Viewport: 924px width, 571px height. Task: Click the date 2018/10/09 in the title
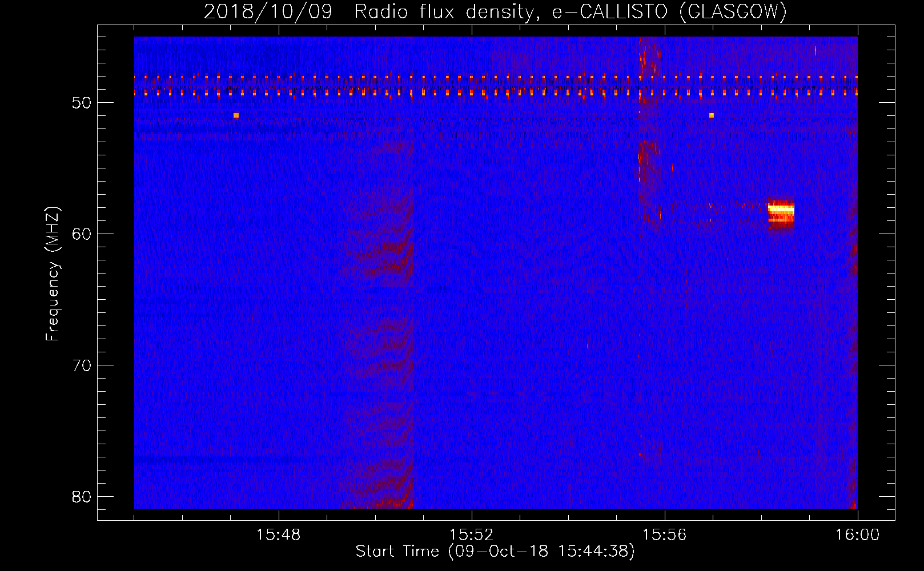[268, 11]
